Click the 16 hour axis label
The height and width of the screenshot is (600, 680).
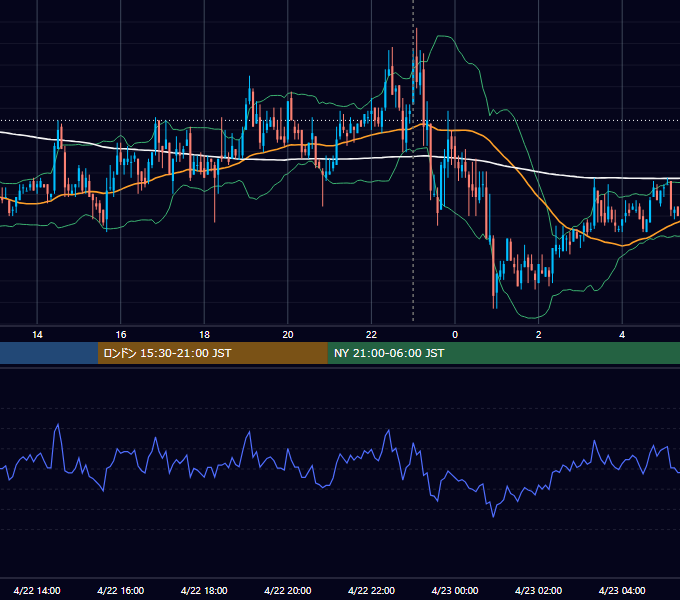121,335
